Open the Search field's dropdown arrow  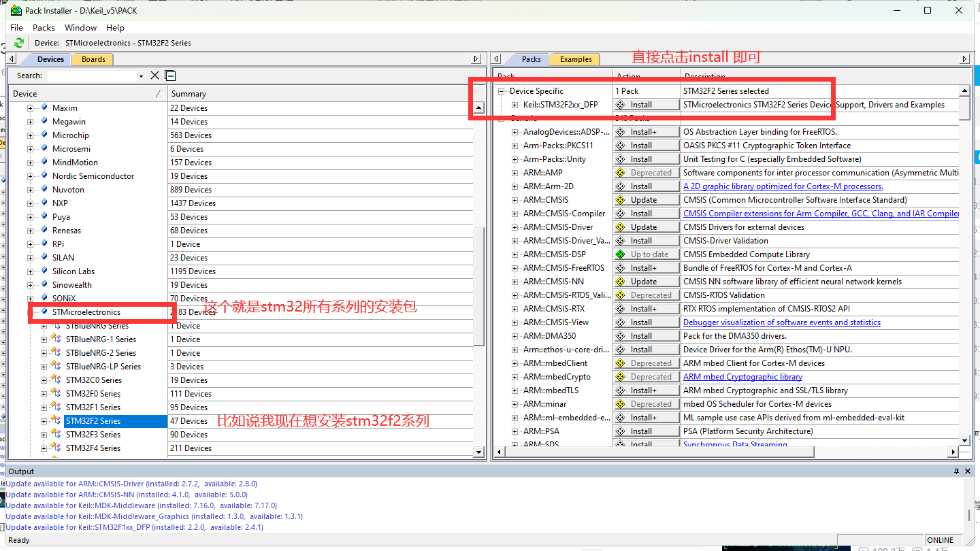pos(141,76)
